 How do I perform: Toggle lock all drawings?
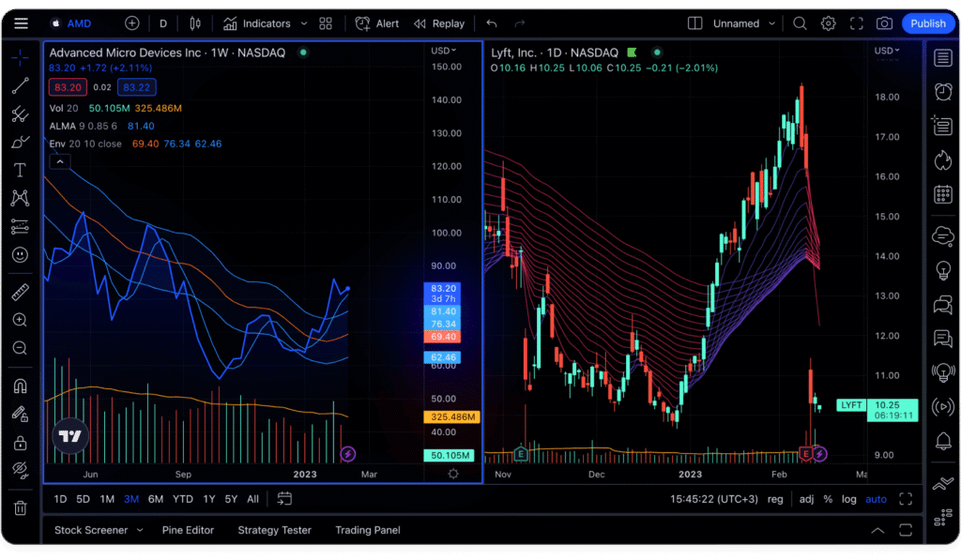coord(20,443)
